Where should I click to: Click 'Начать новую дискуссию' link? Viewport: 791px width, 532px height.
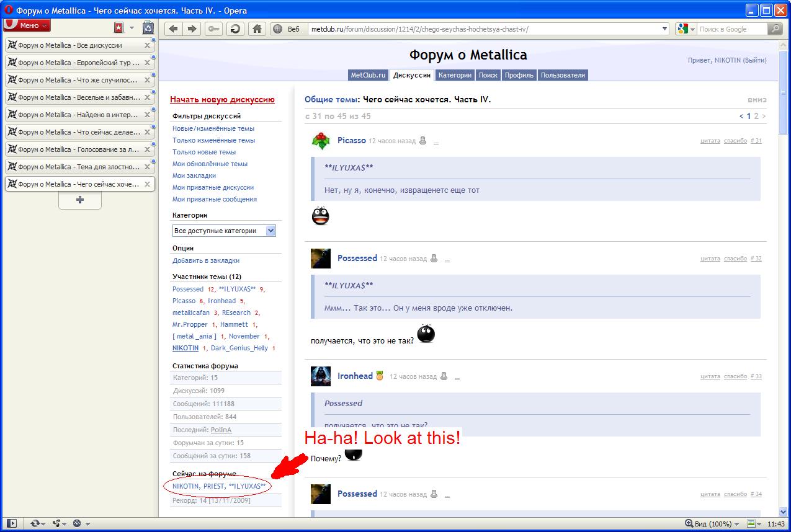[x=222, y=99]
